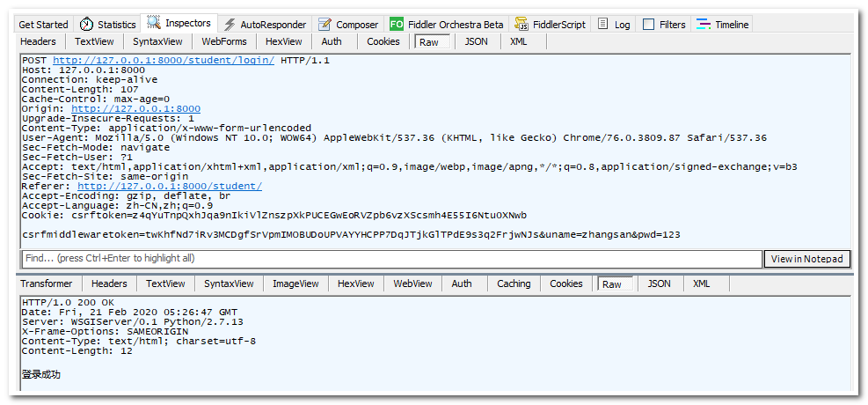Click the 登录成功 response body text
Viewport: 868px width, 405px height.
pyautogui.click(x=41, y=375)
